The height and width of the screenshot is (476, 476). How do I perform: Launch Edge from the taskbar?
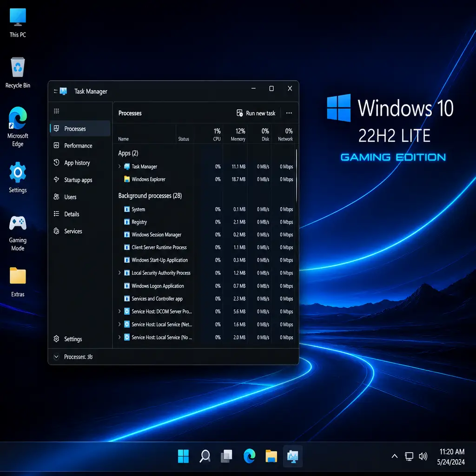point(249,456)
